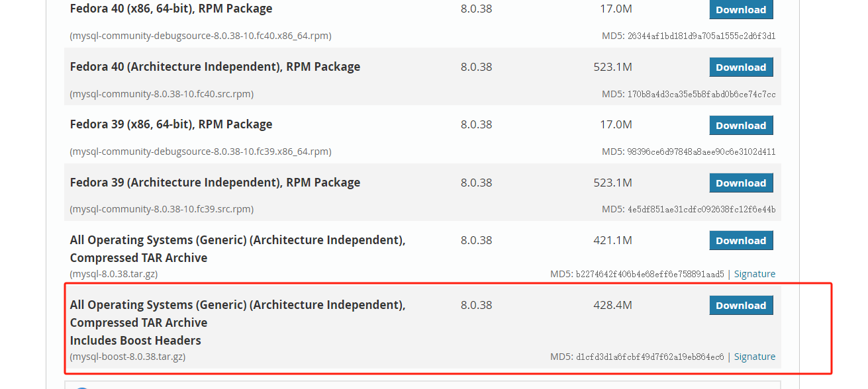
Task: Select file name mysql-community-8.0.38-10.fc40.src.rpm
Action: pos(162,94)
